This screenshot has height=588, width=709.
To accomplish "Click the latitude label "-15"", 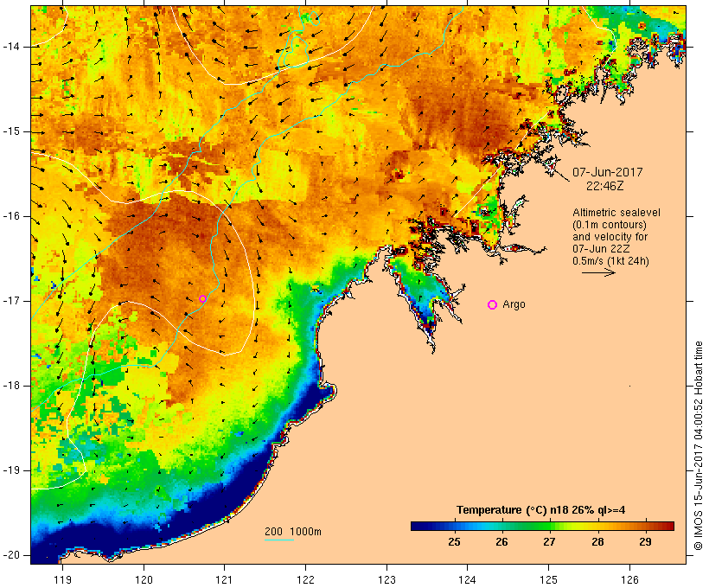I will point(11,131).
